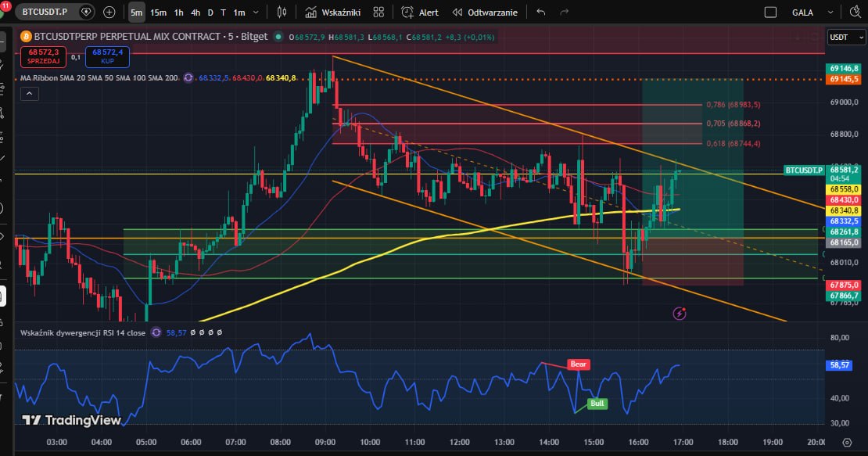Open the Wskaźniki indicators dialog
Image resolution: width=868 pixels, height=456 pixels.
333,13
